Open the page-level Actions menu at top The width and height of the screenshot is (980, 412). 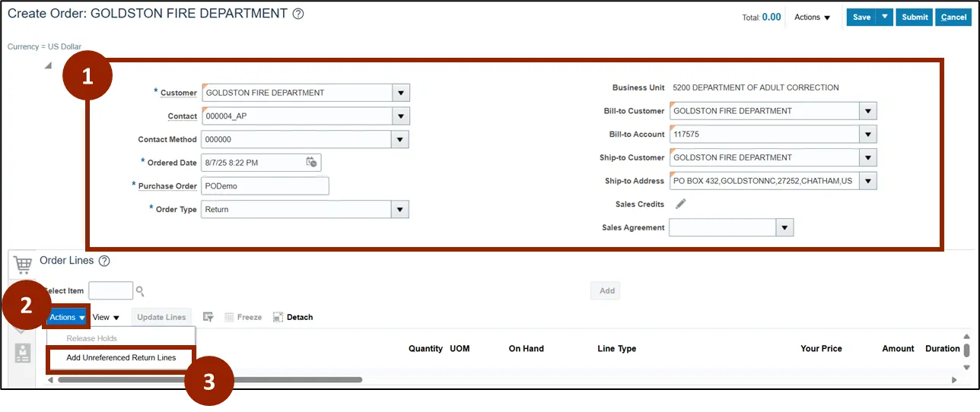click(812, 17)
